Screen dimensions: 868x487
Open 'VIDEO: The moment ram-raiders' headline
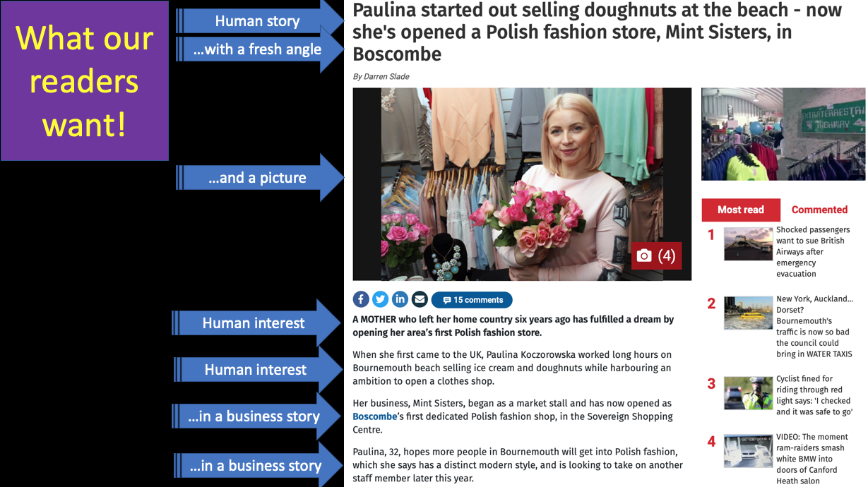click(812, 459)
